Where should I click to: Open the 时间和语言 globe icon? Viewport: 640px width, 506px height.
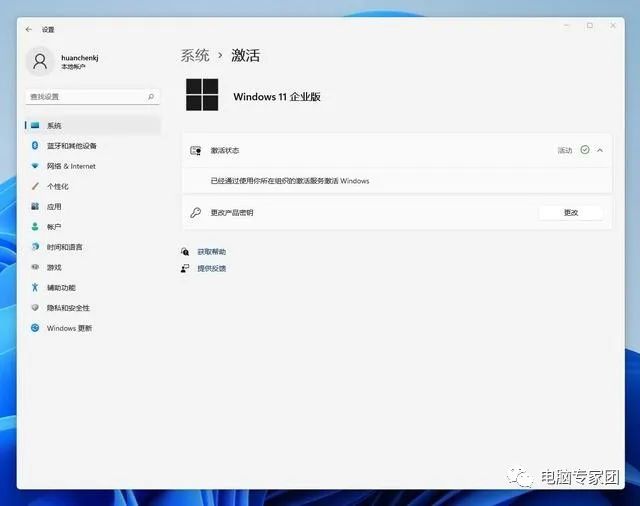coord(35,247)
